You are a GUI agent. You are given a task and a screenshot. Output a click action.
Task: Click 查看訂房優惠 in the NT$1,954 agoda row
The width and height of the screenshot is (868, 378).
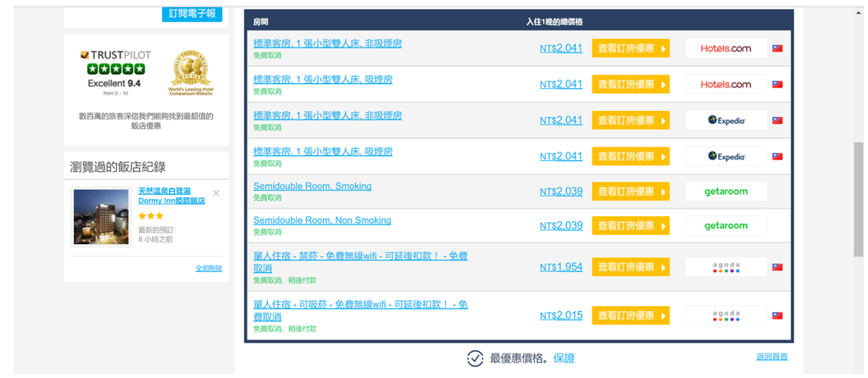631,267
